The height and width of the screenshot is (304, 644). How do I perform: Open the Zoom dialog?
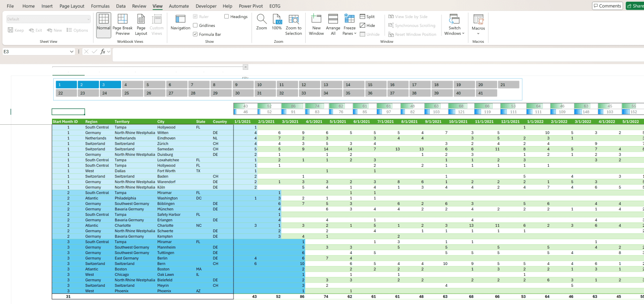[261, 24]
